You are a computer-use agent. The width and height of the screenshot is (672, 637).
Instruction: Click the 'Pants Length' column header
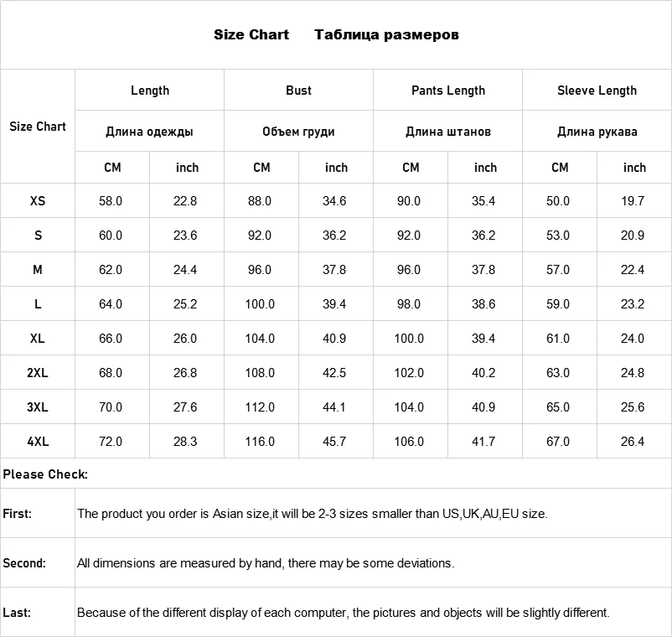point(448,91)
